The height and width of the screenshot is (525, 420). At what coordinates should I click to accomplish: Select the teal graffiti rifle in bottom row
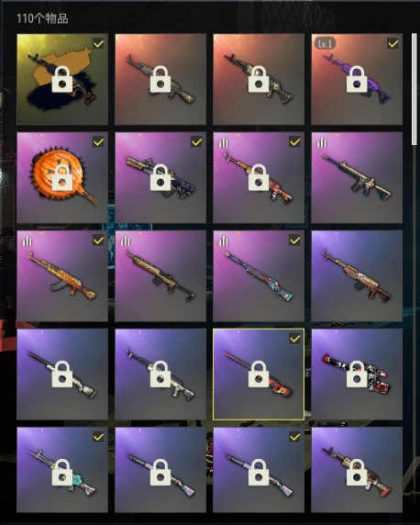(62, 470)
